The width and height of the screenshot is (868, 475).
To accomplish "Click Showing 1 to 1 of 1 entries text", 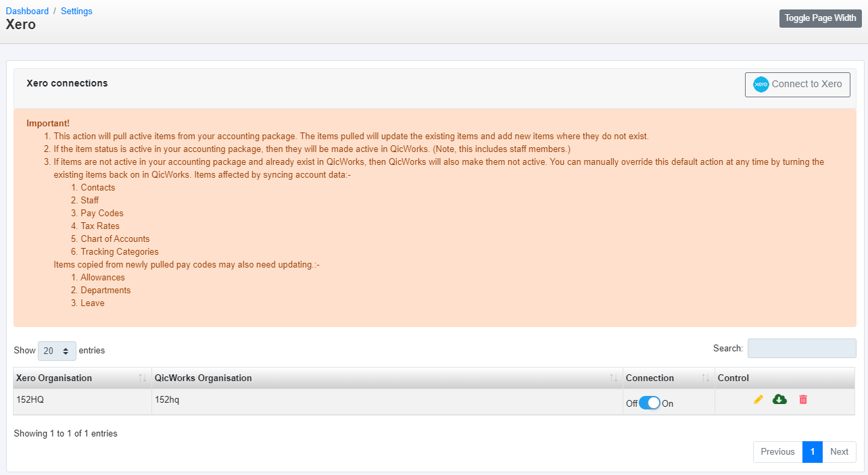I will pyautogui.click(x=66, y=433).
